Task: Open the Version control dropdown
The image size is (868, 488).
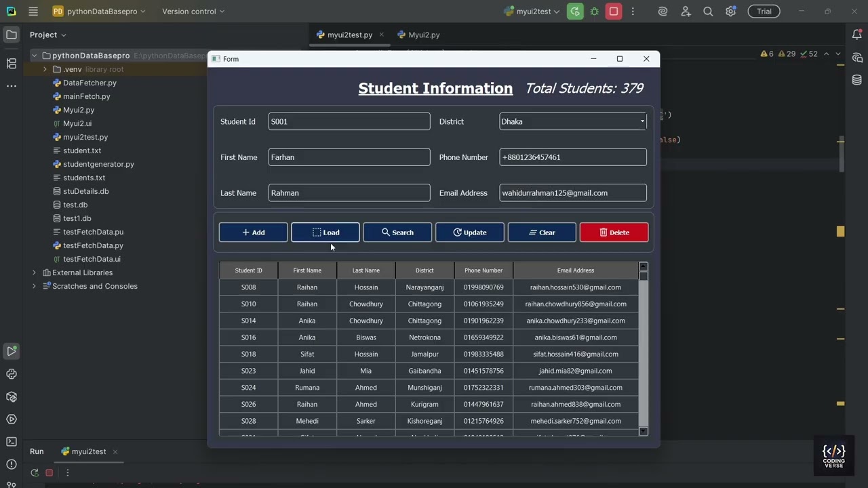Action: [193, 12]
